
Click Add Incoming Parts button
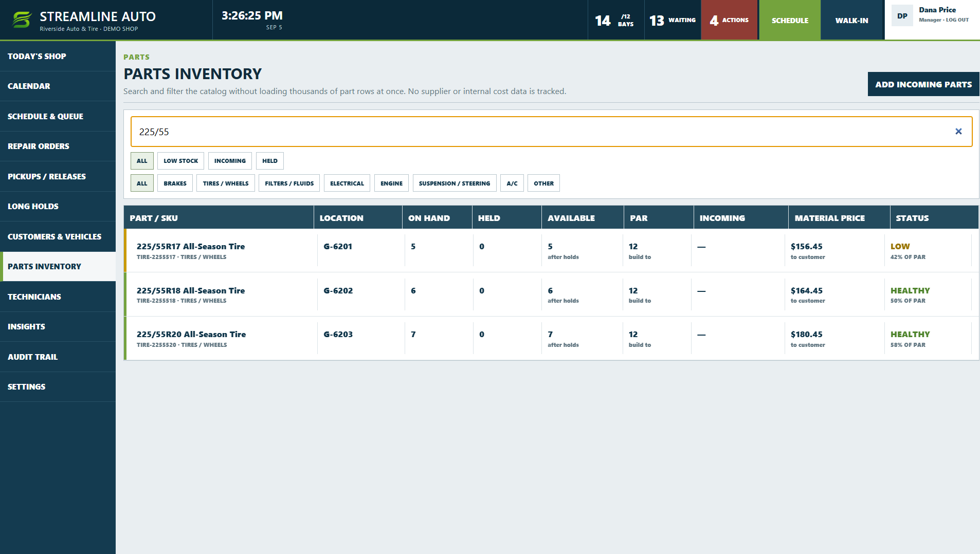pyautogui.click(x=923, y=84)
